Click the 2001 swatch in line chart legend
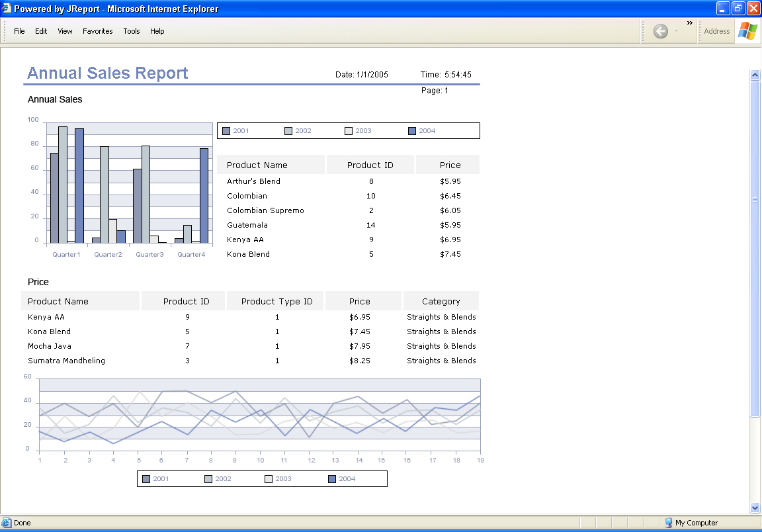762x532 pixels. [x=146, y=479]
